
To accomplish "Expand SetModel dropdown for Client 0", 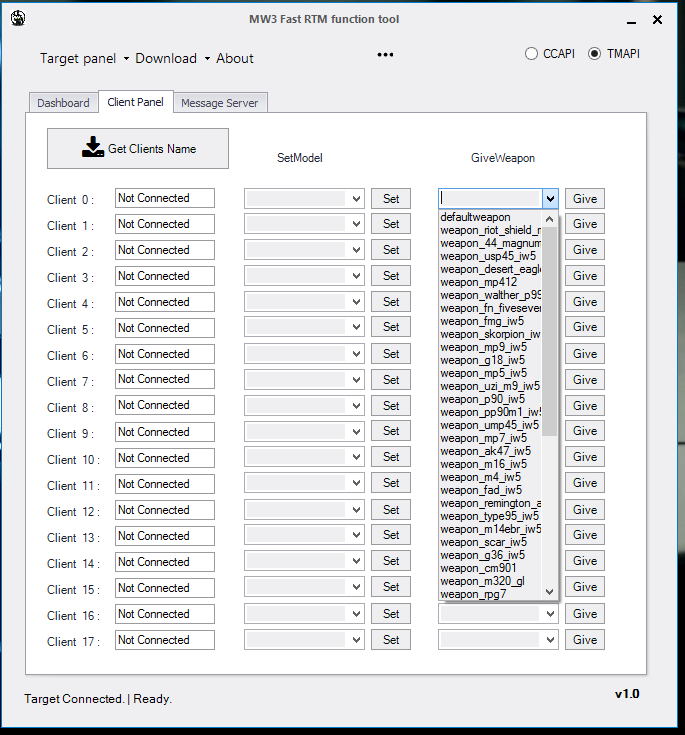I will [356, 199].
